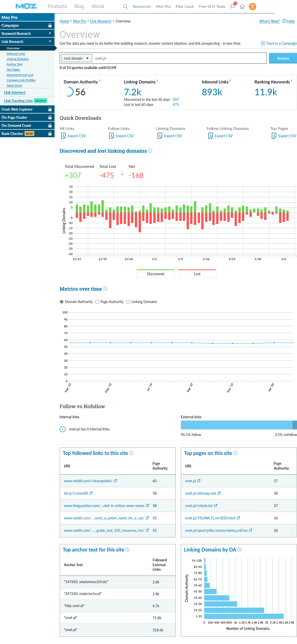The height and width of the screenshot is (644, 297).
Task: Expand the Top anchor text info arrow
Action: tap(127, 549)
